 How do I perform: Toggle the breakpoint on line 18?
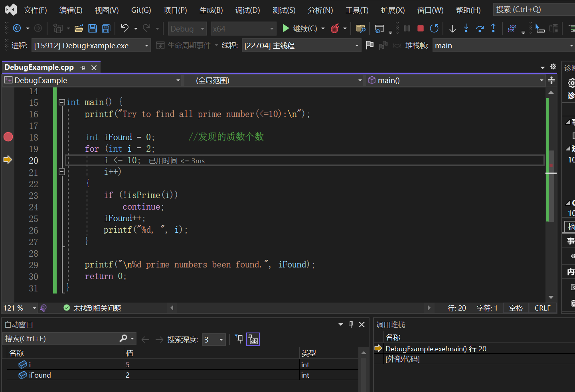(x=8, y=137)
